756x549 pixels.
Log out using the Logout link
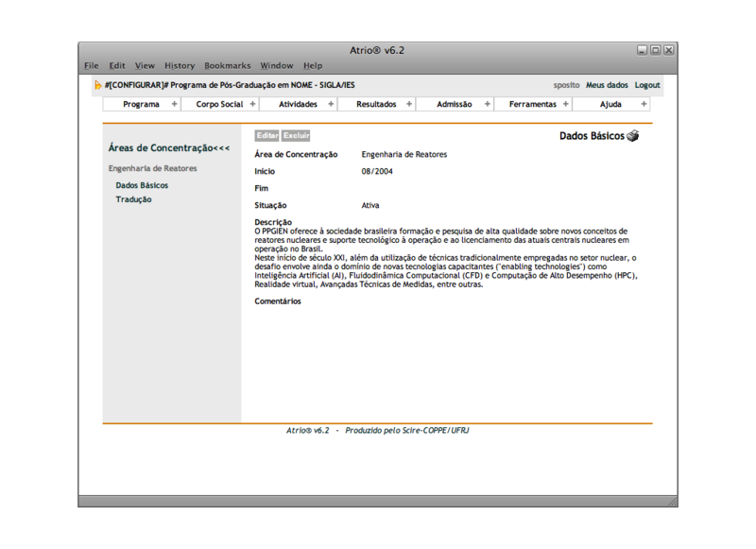click(x=647, y=85)
